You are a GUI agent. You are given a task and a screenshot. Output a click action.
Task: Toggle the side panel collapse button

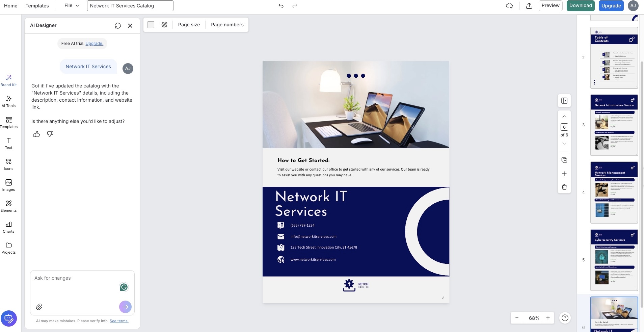pyautogui.click(x=564, y=101)
